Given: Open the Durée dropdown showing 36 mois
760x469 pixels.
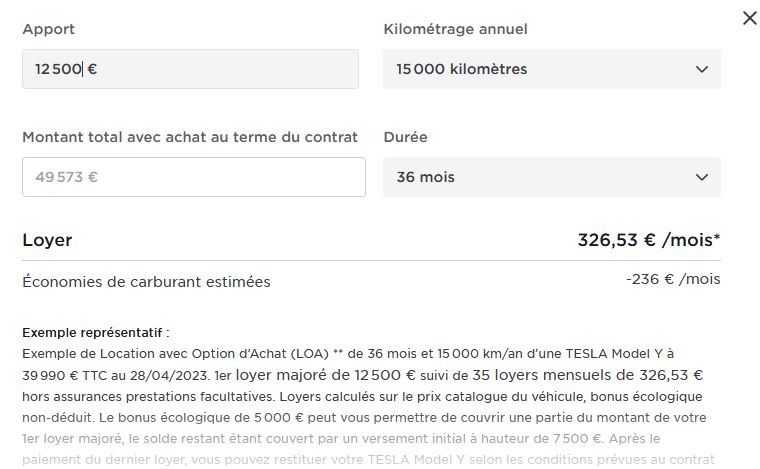Looking at the screenshot, I should coord(551,177).
